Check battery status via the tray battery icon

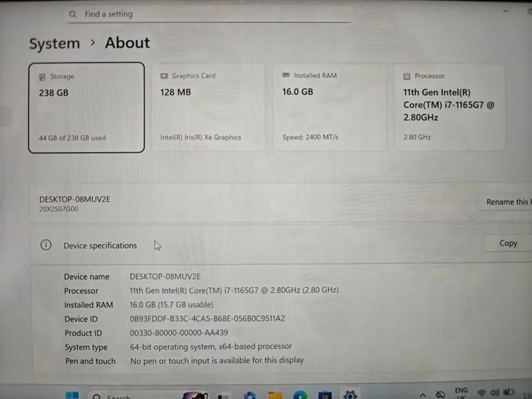click(x=509, y=393)
